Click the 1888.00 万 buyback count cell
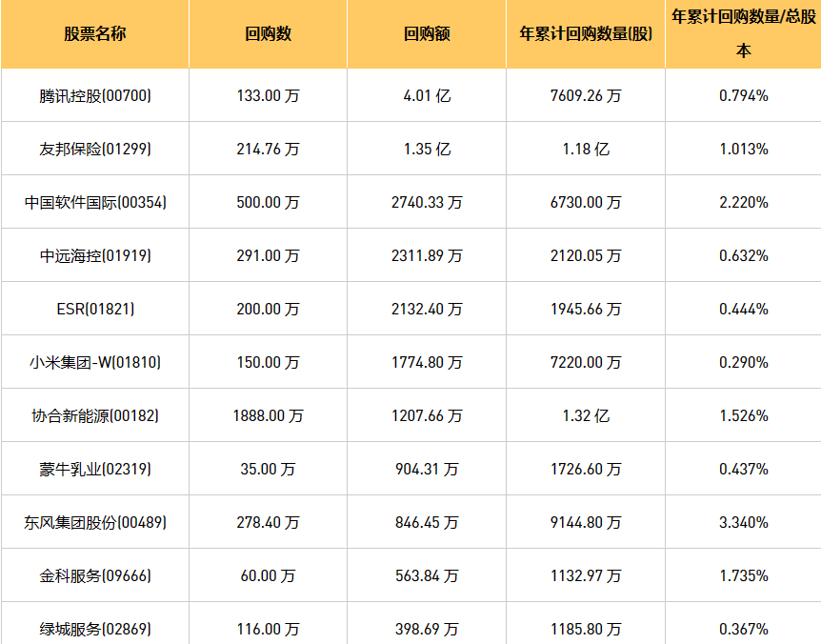This screenshot has width=821, height=644. (x=268, y=415)
